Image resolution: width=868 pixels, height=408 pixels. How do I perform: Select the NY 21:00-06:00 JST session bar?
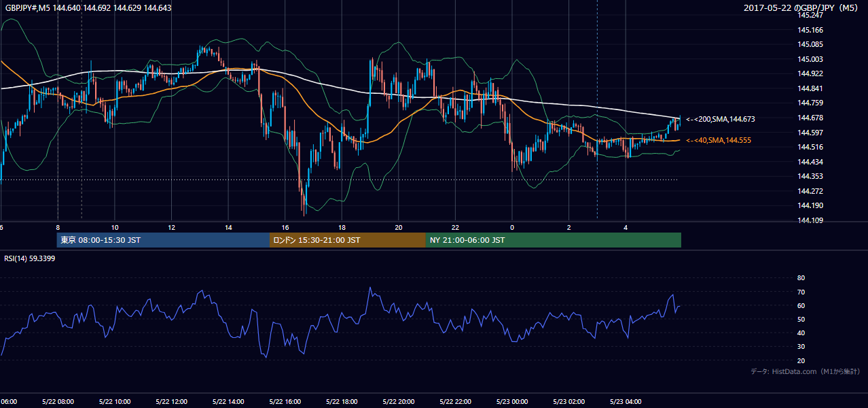pyautogui.click(x=554, y=240)
